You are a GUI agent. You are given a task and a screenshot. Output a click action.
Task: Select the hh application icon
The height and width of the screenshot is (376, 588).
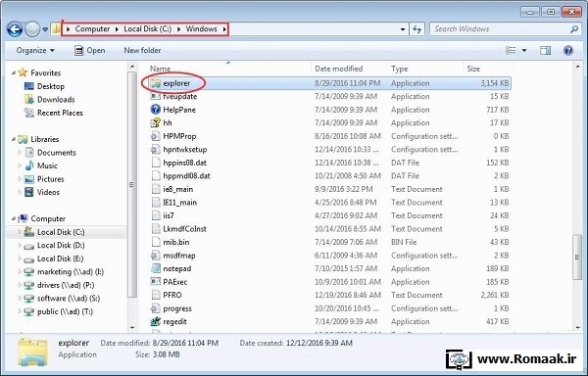point(156,122)
